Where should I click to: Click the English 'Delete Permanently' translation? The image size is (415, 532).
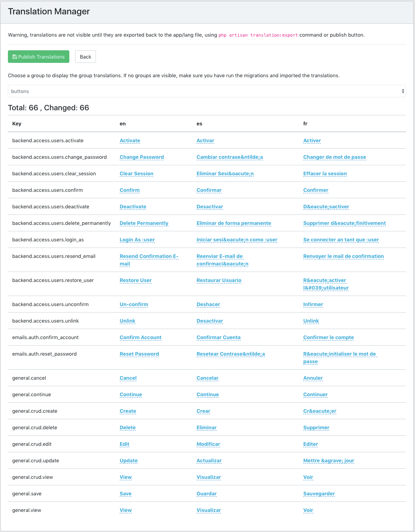[144, 223]
